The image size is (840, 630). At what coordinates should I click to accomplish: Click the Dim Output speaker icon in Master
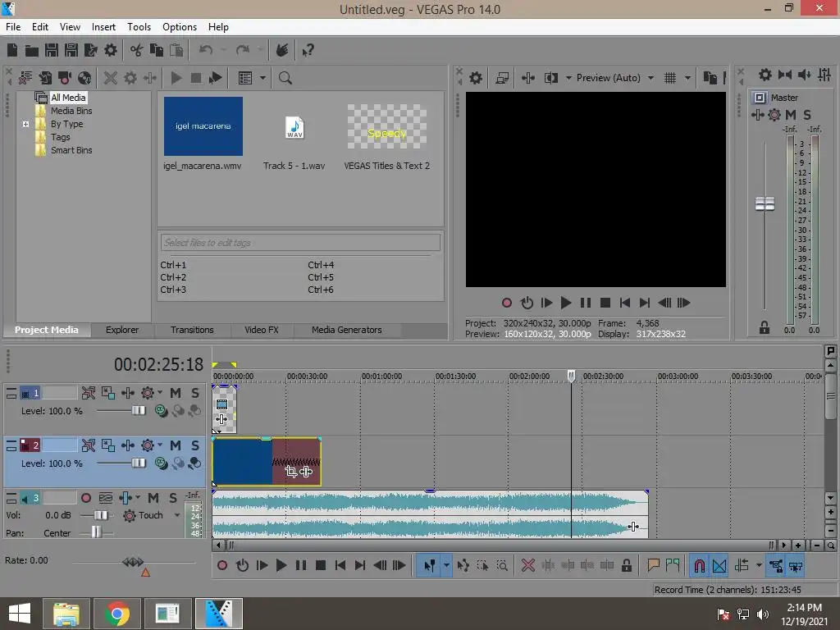pos(804,75)
